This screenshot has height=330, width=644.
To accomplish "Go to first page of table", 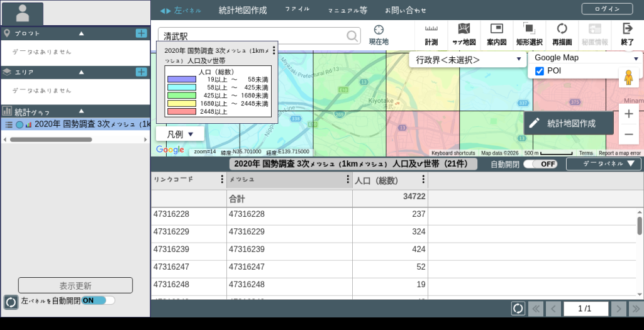I will [x=536, y=309].
